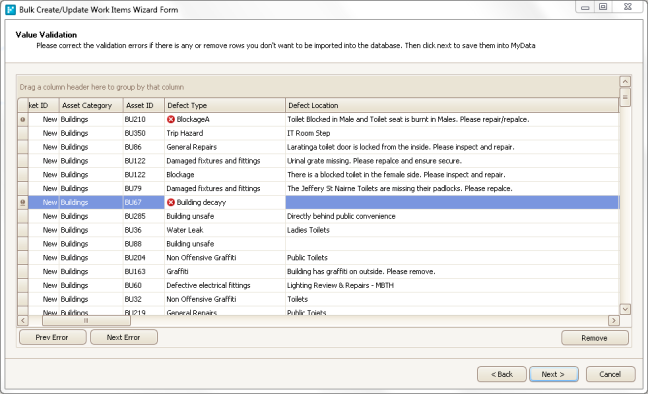Click the grid scroll up arrow
648x394 pixels.
pyautogui.click(x=625, y=81)
